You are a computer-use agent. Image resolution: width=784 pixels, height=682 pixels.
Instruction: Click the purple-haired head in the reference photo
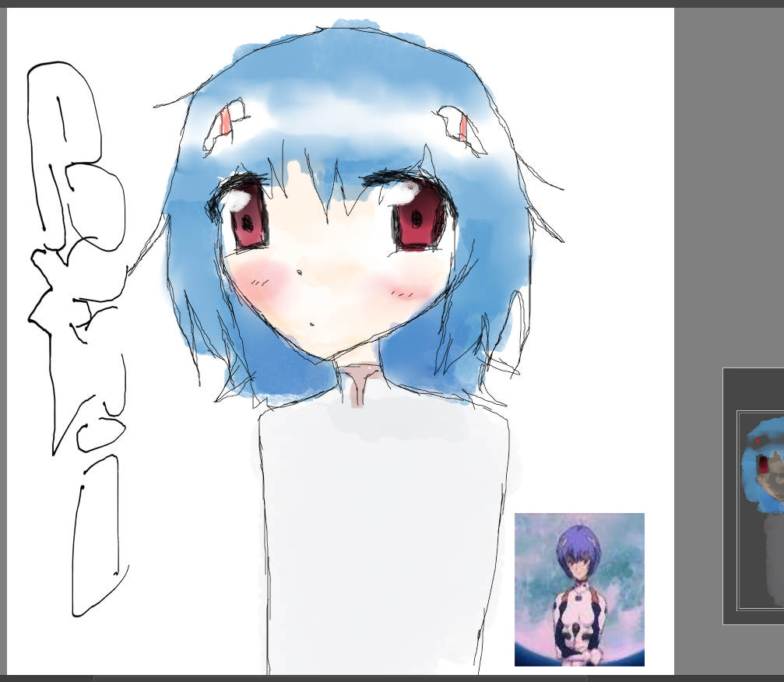click(x=578, y=551)
